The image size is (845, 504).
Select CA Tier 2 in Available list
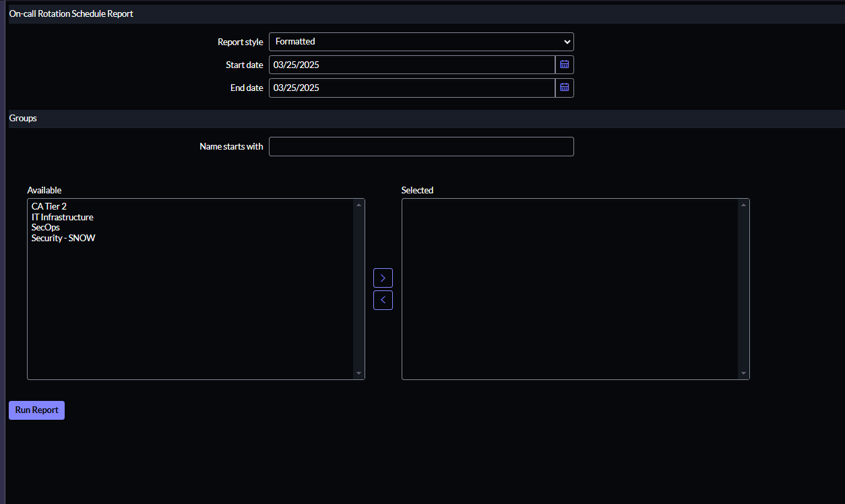pos(49,206)
